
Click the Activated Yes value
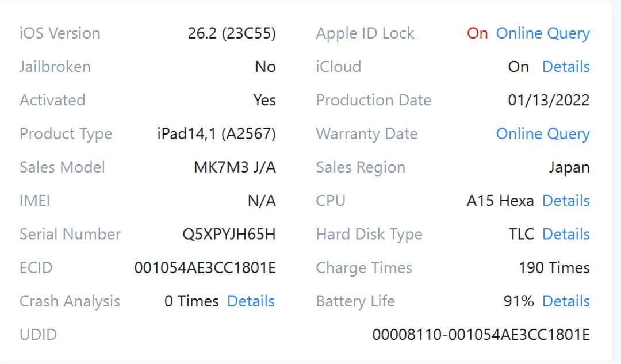(x=264, y=100)
